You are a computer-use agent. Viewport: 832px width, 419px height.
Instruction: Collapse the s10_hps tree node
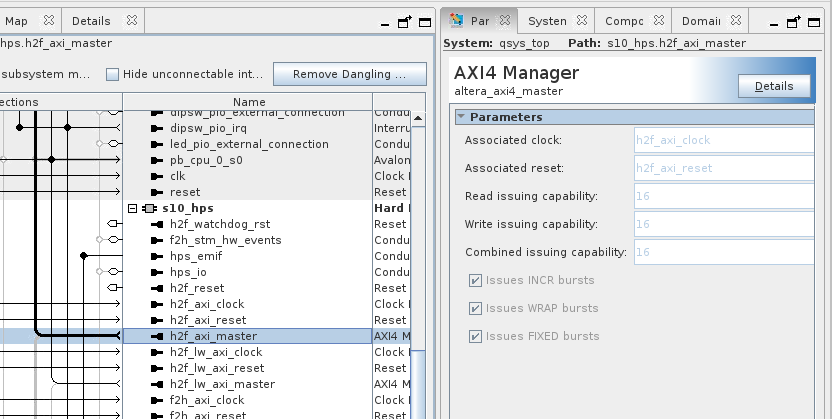[132, 208]
